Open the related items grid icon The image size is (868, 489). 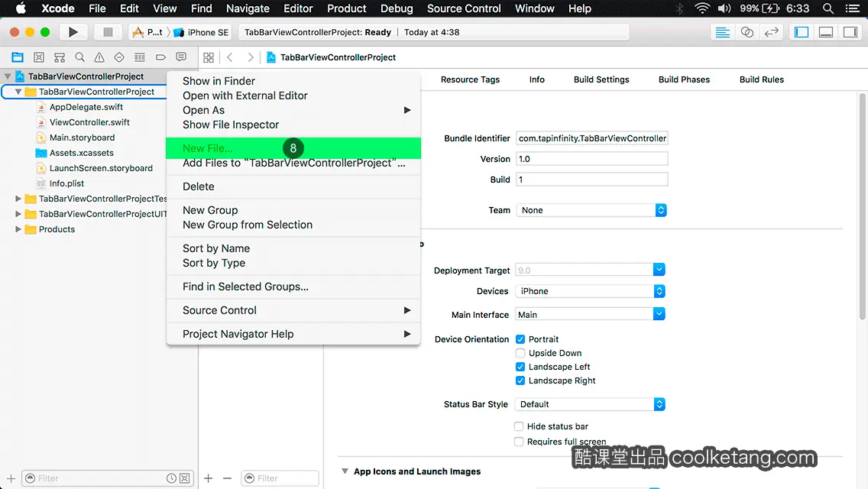pyautogui.click(x=209, y=57)
